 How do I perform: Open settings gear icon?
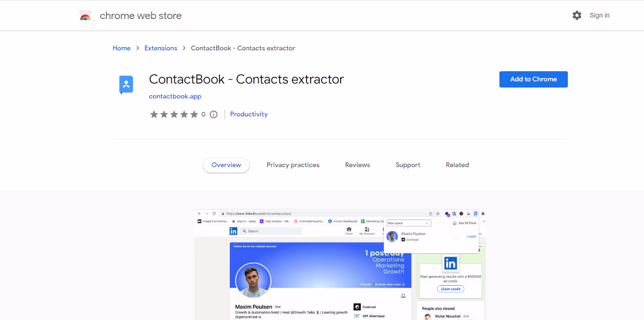coord(577,15)
